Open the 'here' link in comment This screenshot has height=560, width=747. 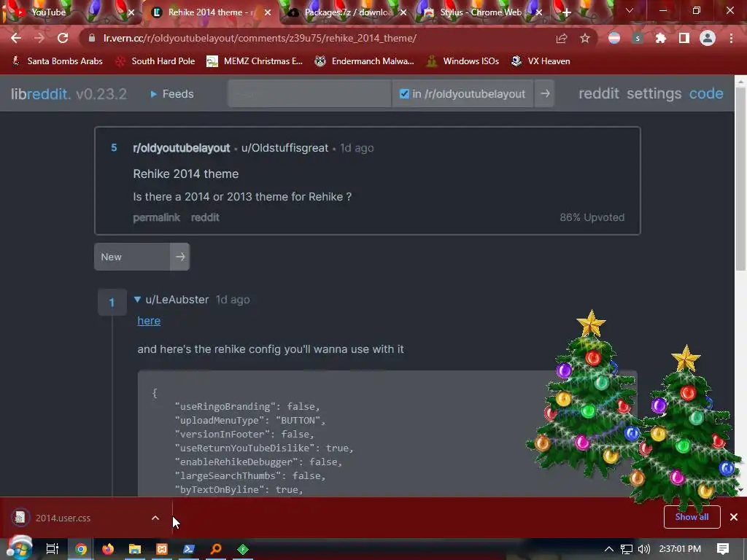tap(149, 321)
